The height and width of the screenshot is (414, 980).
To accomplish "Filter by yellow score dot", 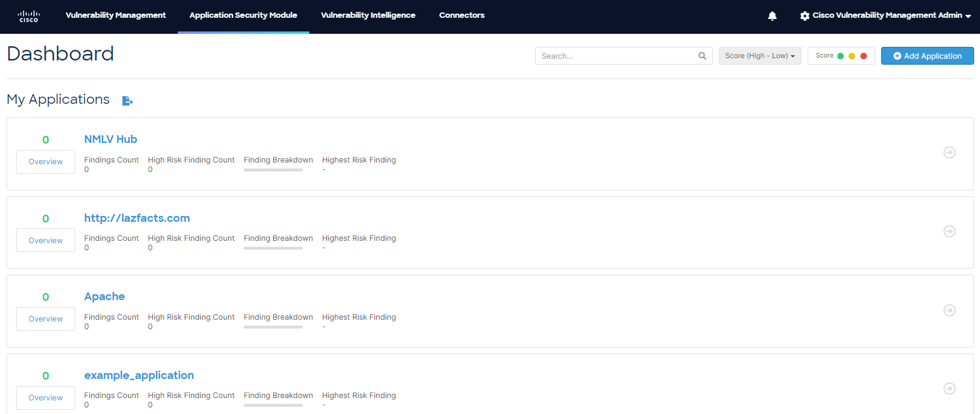I will (851, 56).
